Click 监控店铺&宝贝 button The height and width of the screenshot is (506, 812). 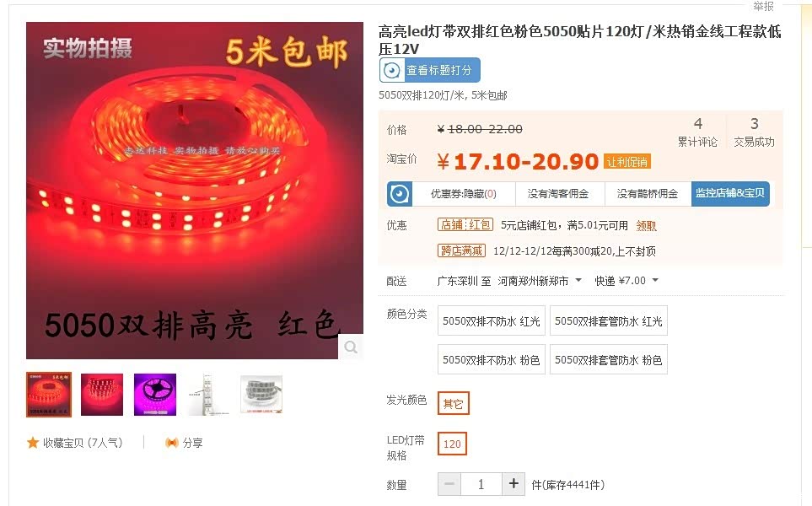tap(730, 194)
